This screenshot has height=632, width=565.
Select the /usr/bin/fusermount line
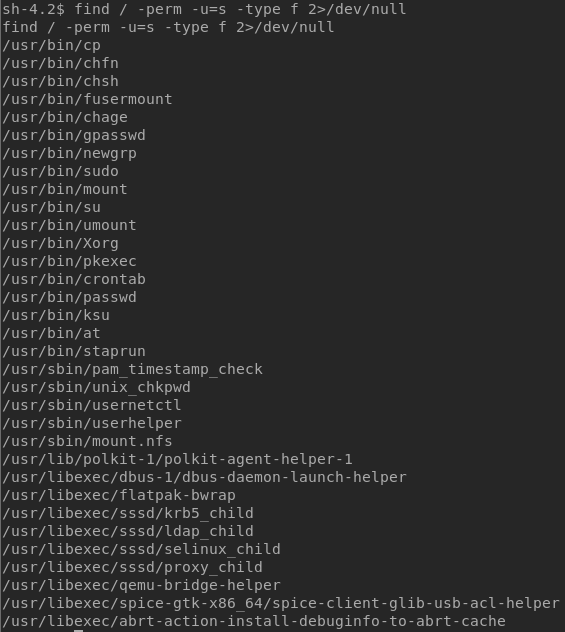(87, 100)
